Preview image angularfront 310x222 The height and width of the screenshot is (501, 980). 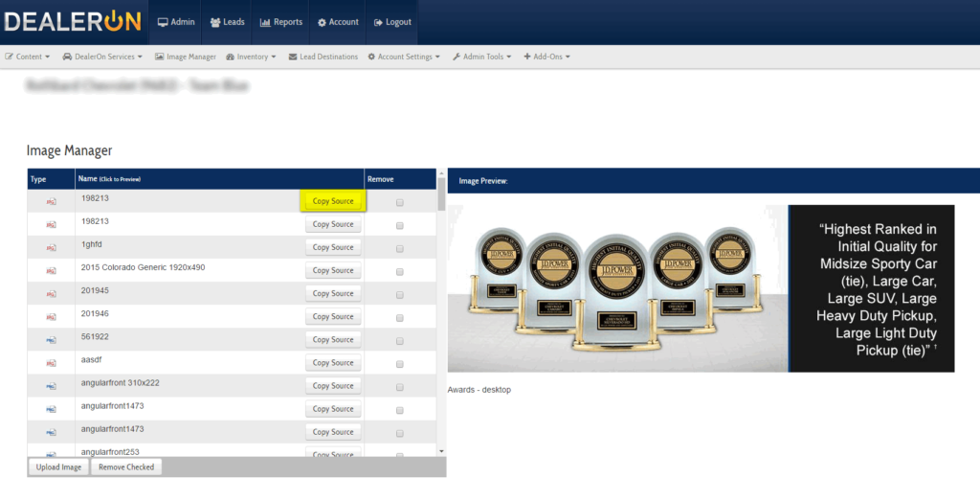point(120,383)
